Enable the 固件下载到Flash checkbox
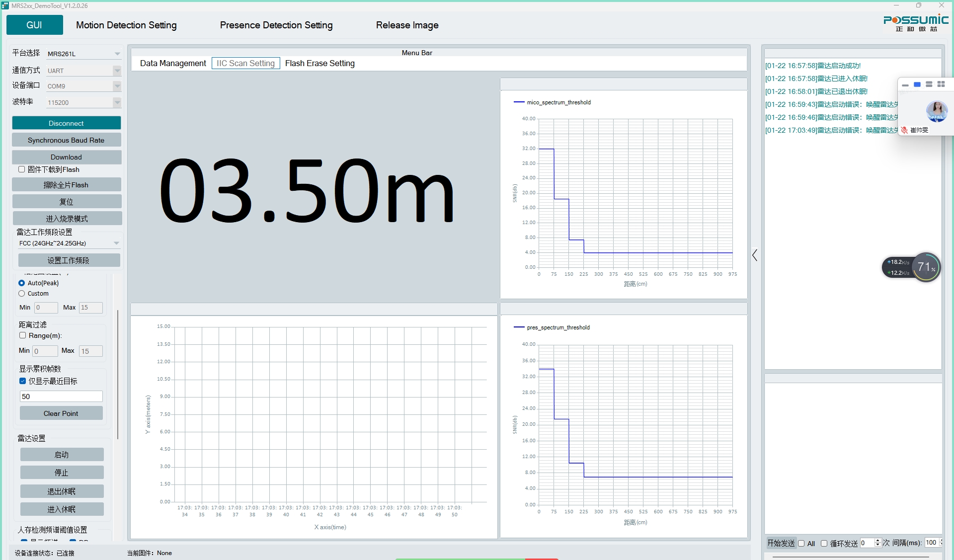 [22, 169]
